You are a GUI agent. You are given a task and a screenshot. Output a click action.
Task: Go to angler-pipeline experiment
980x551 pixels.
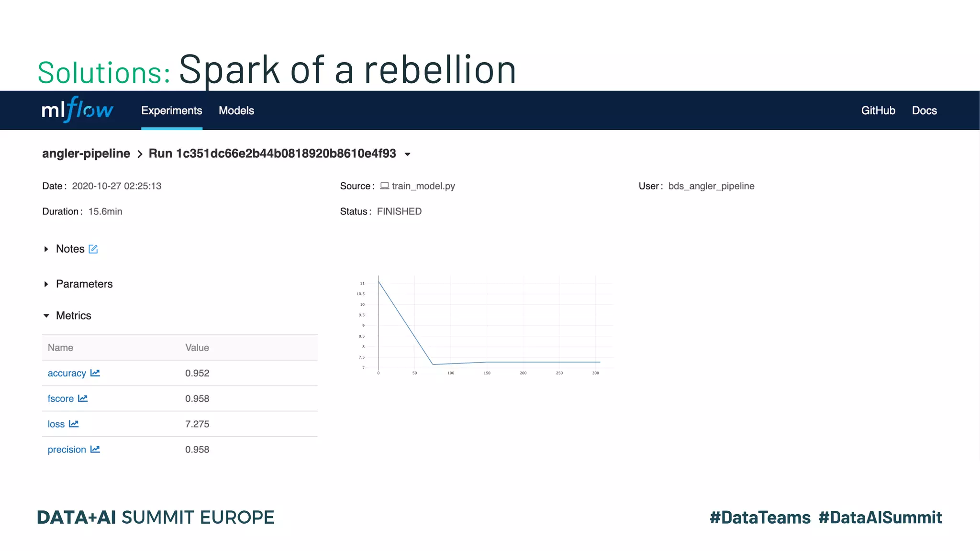[86, 154]
